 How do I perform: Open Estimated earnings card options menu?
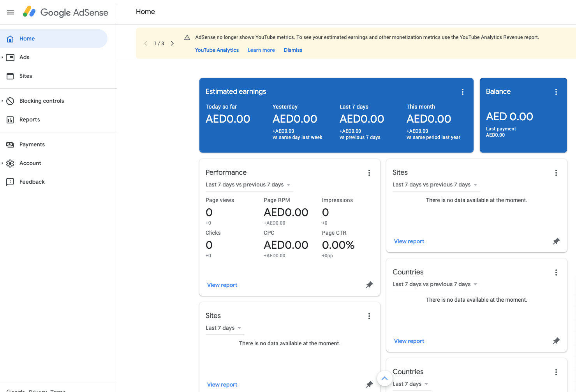click(463, 92)
